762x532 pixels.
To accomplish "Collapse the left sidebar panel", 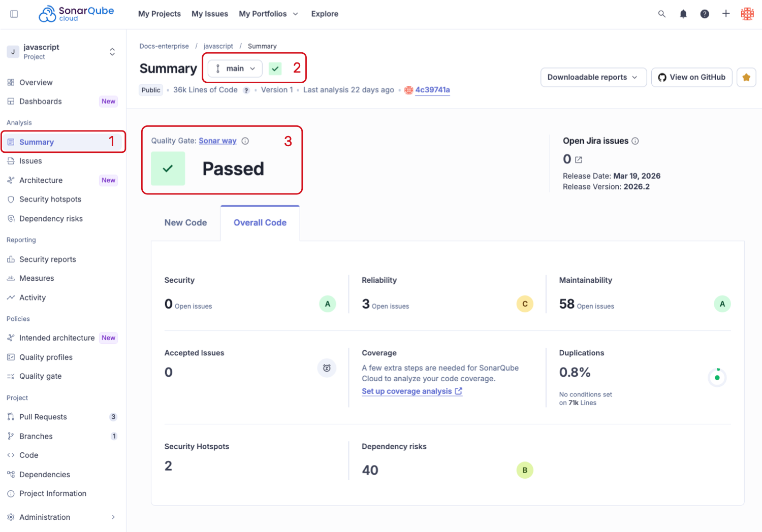I will click(x=14, y=14).
